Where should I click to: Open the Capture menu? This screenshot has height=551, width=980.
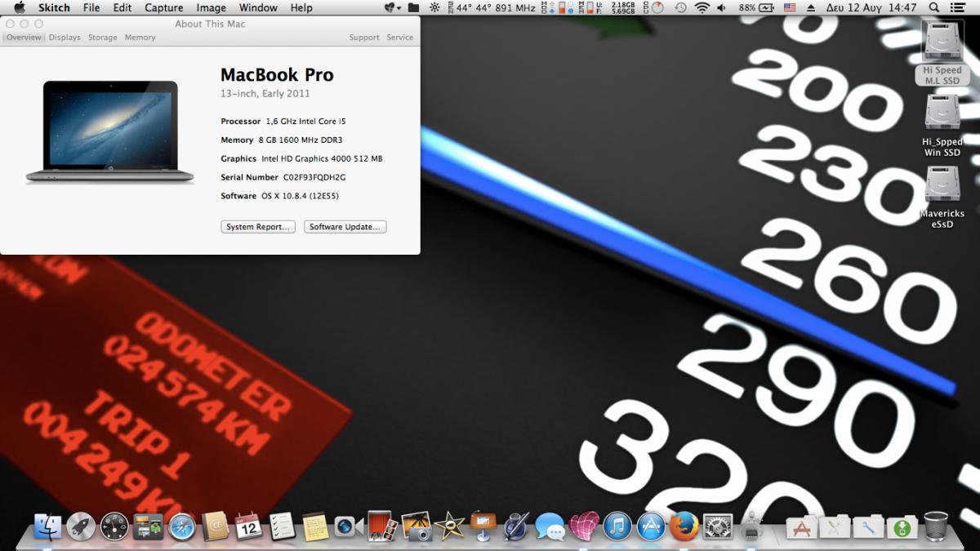click(164, 7)
